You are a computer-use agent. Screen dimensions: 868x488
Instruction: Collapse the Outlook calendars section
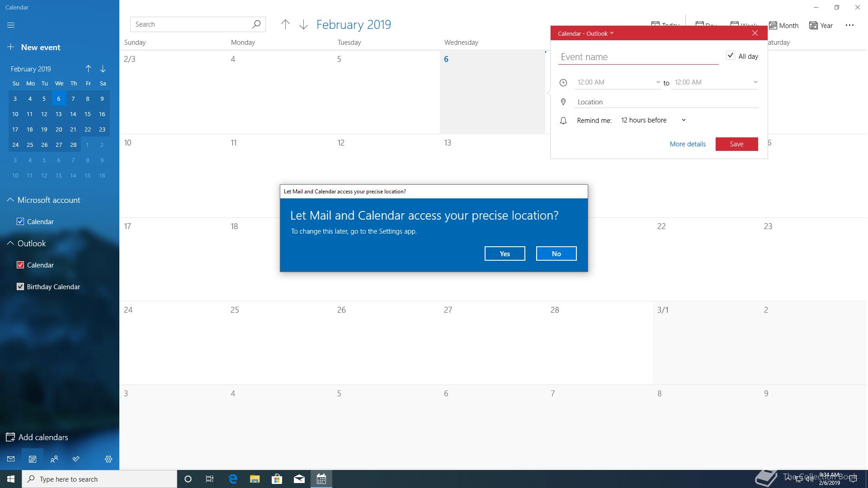click(10, 243)
